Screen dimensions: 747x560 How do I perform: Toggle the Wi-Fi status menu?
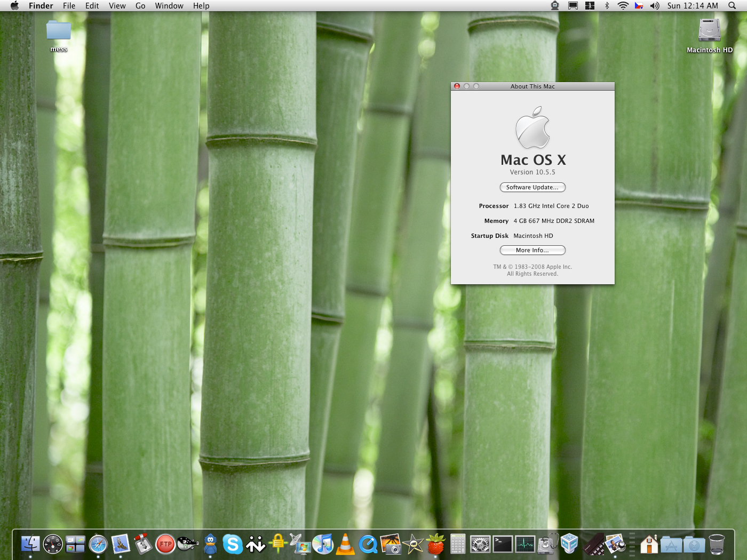623,6
